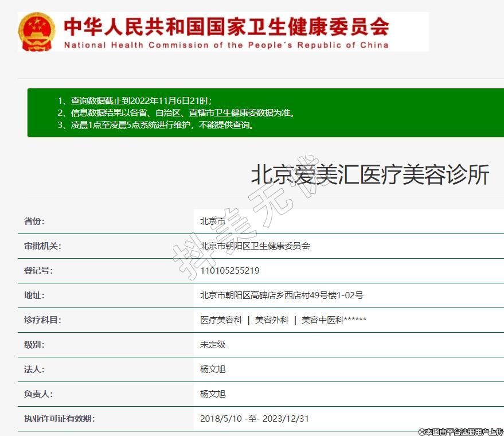
Task: Click the level value 未定级
Action: [213, 345]
